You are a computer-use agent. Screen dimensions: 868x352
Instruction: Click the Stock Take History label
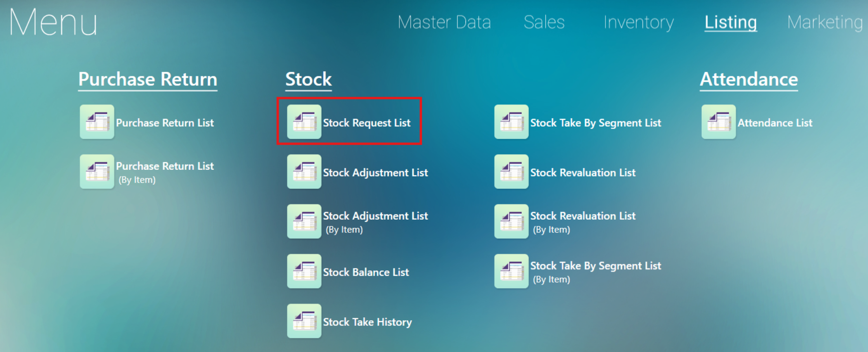[368, 322]
